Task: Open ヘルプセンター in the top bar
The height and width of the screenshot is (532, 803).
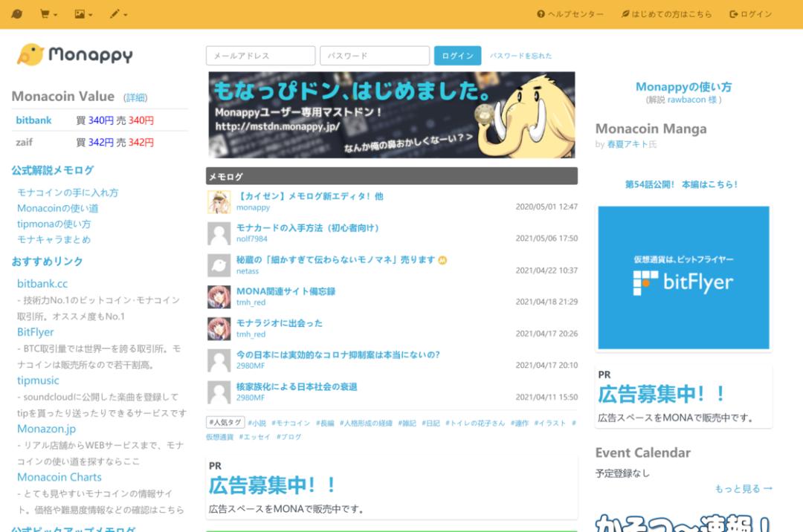Action: click(570, 14)
